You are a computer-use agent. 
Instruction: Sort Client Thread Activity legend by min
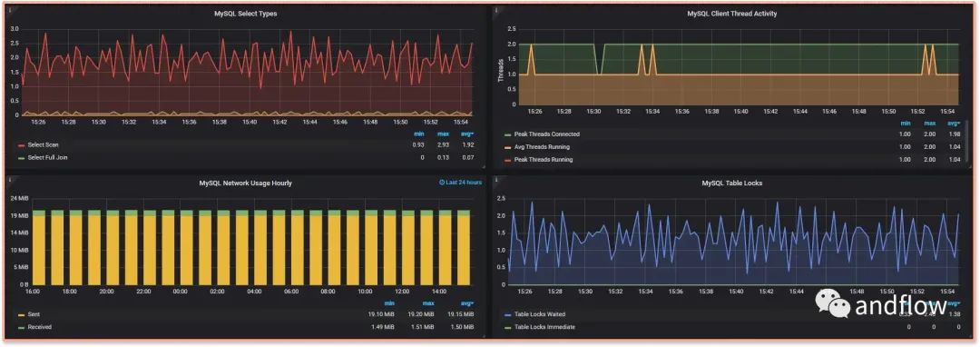tap(905, 124)
